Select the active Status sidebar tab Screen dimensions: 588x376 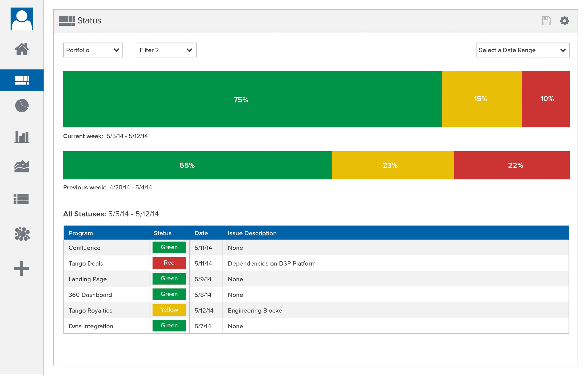pyautogui.click(x=22, y=80)
